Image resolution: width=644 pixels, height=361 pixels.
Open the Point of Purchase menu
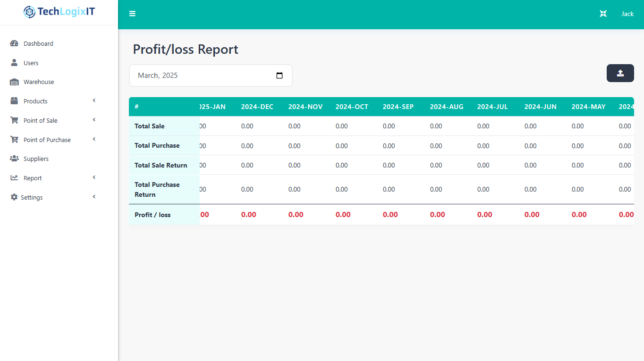[47, 140]
